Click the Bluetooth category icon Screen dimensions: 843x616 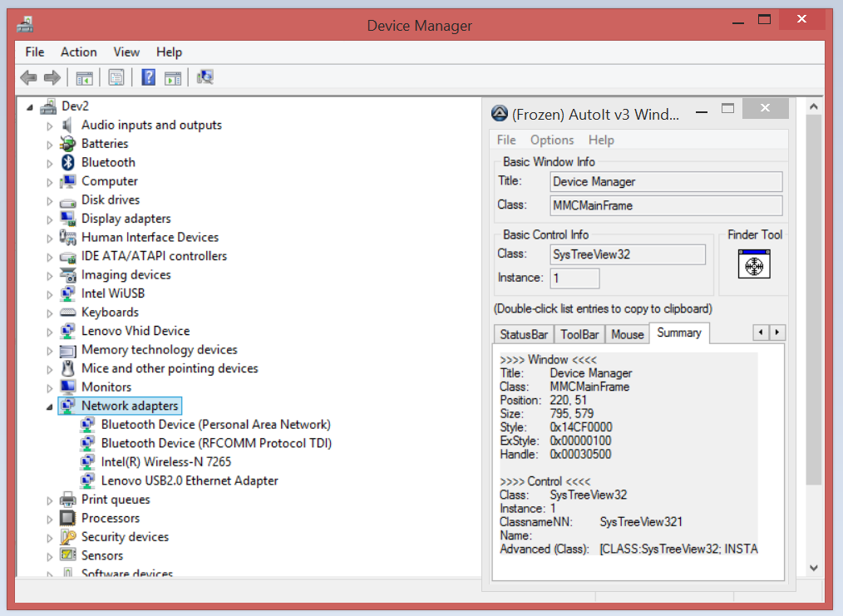click(x=67, y=162)
